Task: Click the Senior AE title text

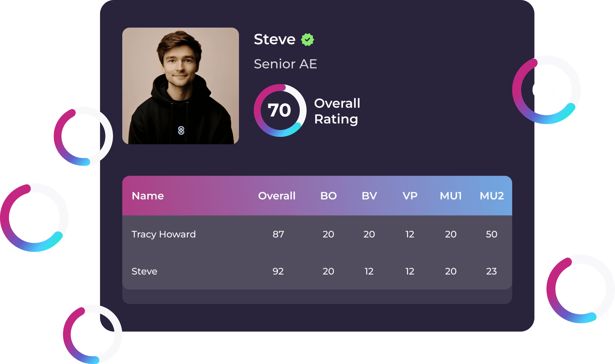Action: 285,64
